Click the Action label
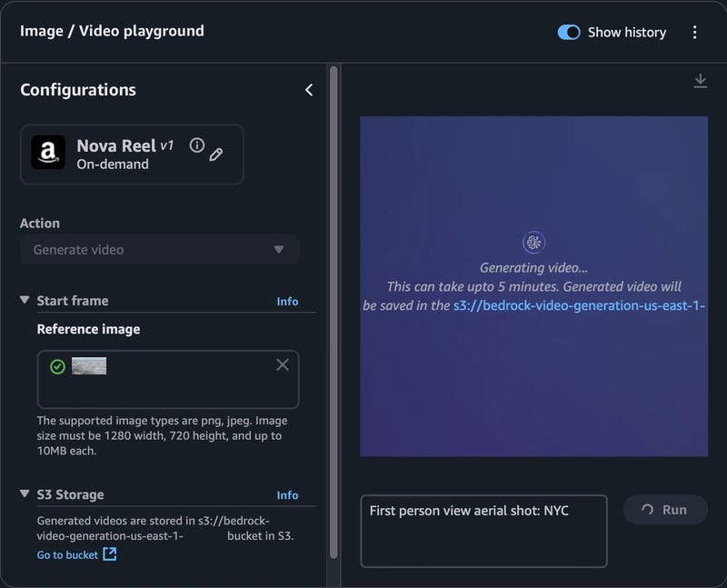The height and width of the screenshot is (588, 727). pyautogui.click(x=40, y=223)
